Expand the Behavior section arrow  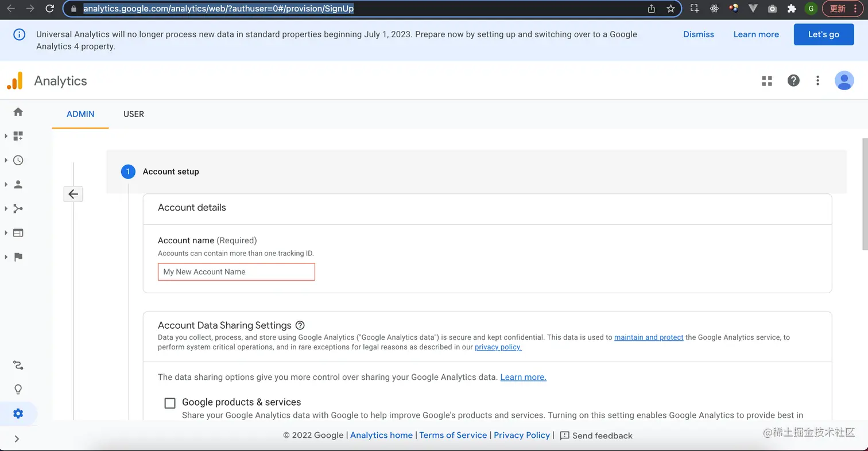click(6, 233)
